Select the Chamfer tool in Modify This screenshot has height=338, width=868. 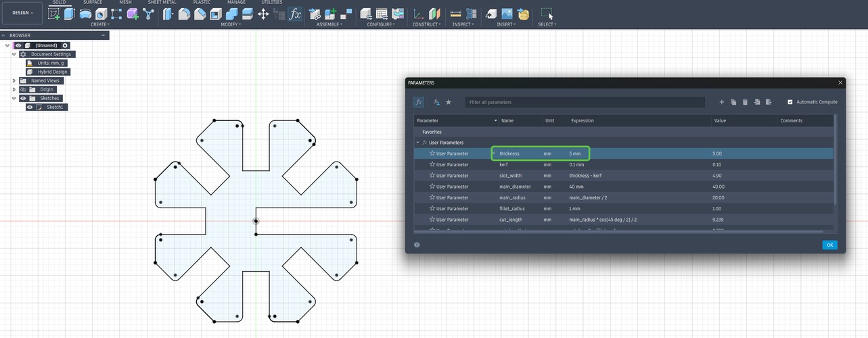(200, 14)
